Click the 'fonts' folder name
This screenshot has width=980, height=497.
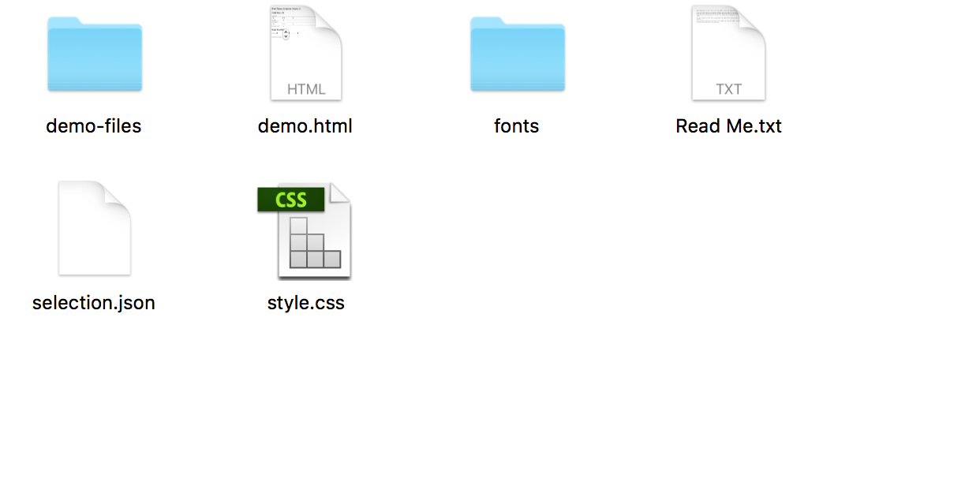[517, 126]
